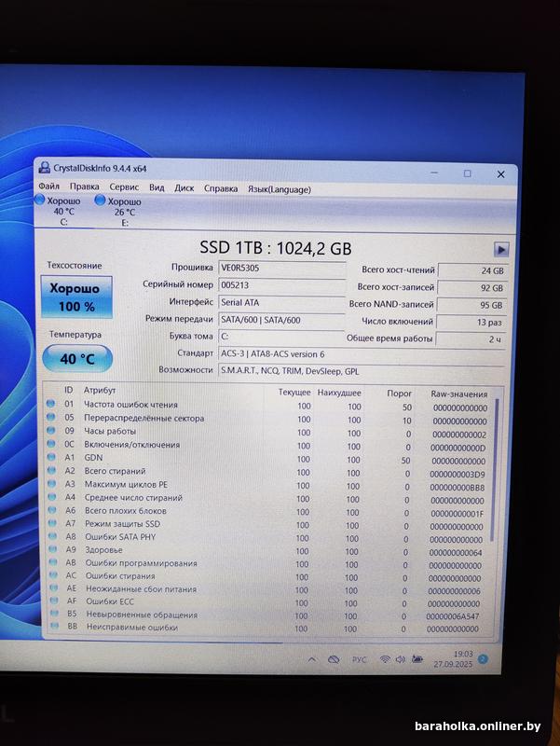Click the volume tray icon
This screenshot has height=746, width=560.
click(x=401, y=659)
